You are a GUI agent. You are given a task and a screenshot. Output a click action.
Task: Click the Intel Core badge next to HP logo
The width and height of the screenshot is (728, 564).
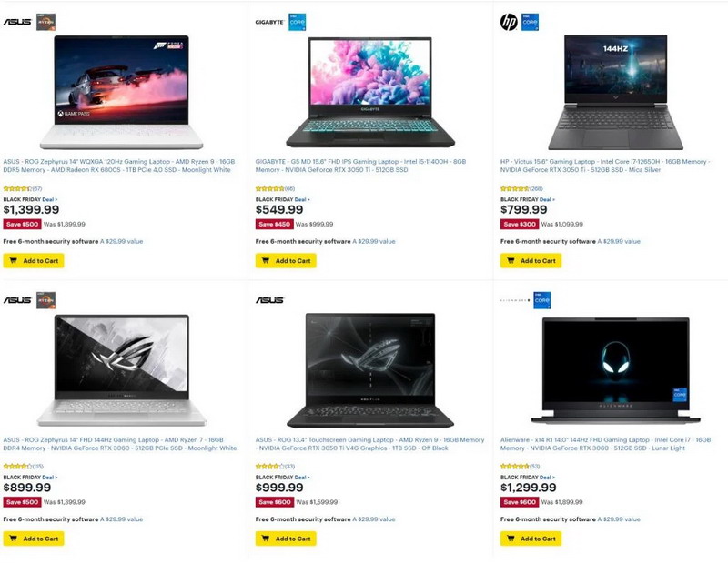[x=530, y=22]
